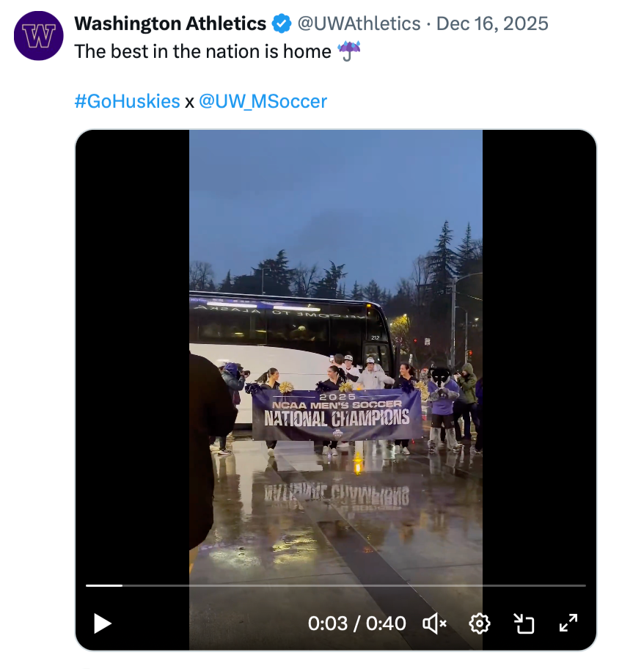
Task: Open video settings gear
Action: coord(480,624)
